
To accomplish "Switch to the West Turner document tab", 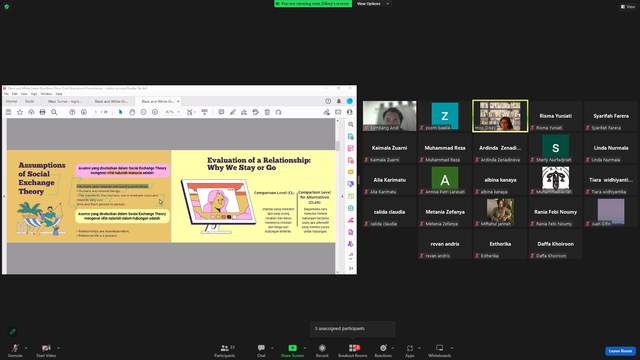I will pos(64,101).
